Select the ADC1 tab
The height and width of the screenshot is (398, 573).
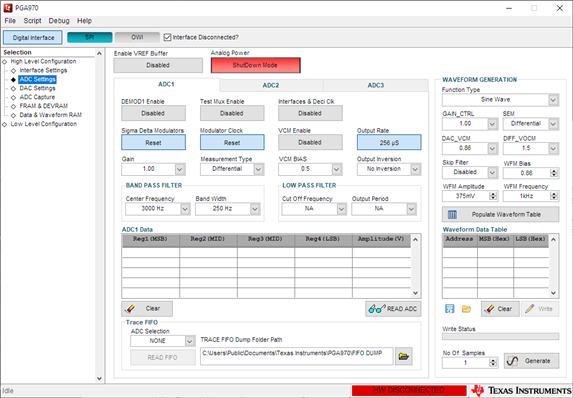tap(166, 84)
